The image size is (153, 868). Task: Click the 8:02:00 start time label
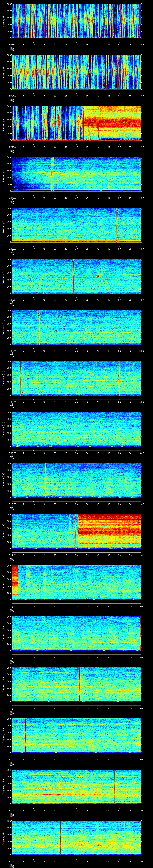click(12, 96)
